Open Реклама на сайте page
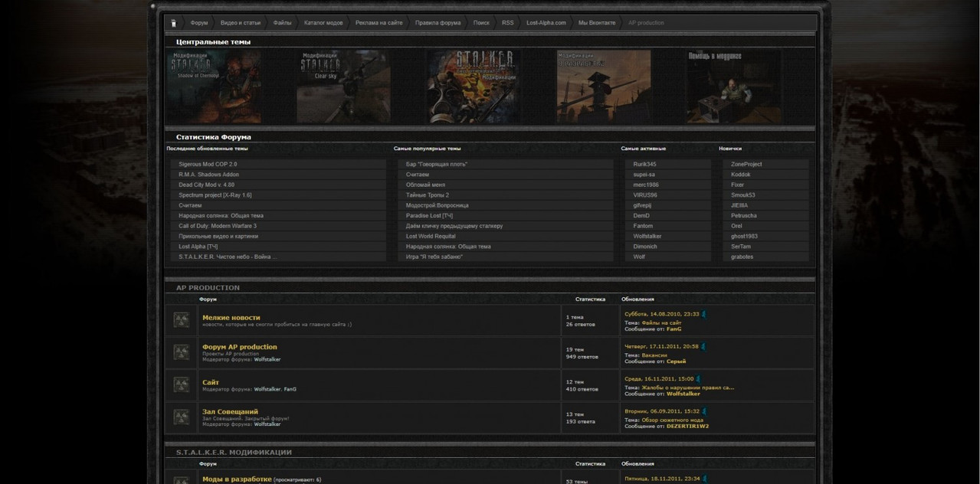Viewport: 980px width, 484px height. [x=379, y=23]
